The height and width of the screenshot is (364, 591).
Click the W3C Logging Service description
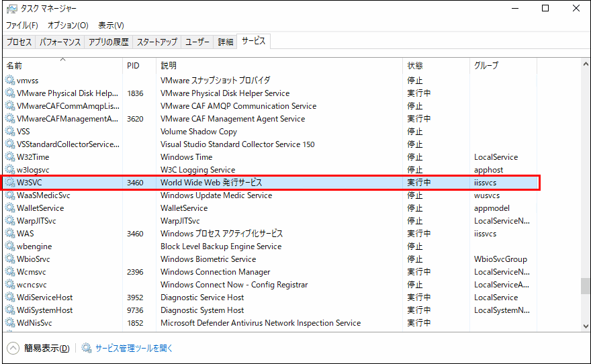point(197,170)
